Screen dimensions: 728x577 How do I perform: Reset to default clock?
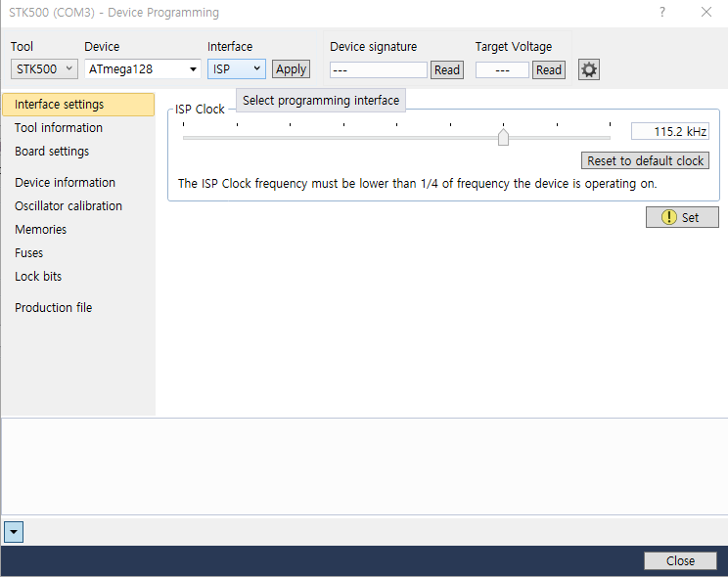(645, 160)
